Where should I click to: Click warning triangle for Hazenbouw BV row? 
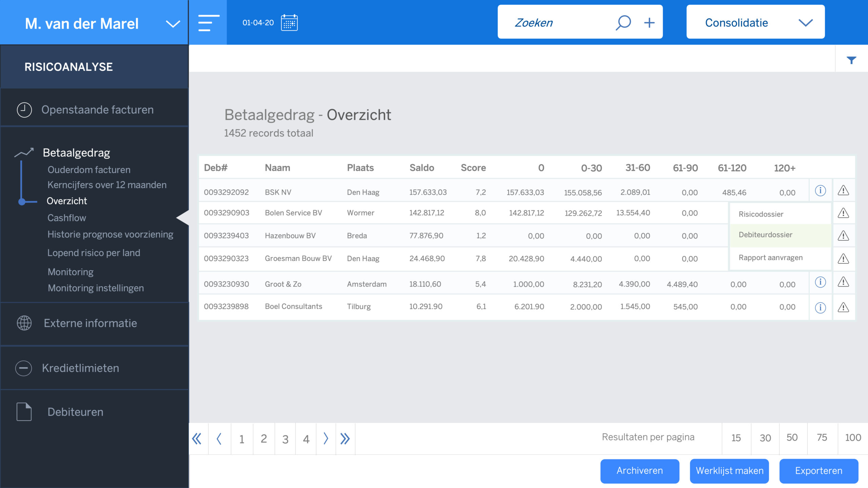point(843,236)
